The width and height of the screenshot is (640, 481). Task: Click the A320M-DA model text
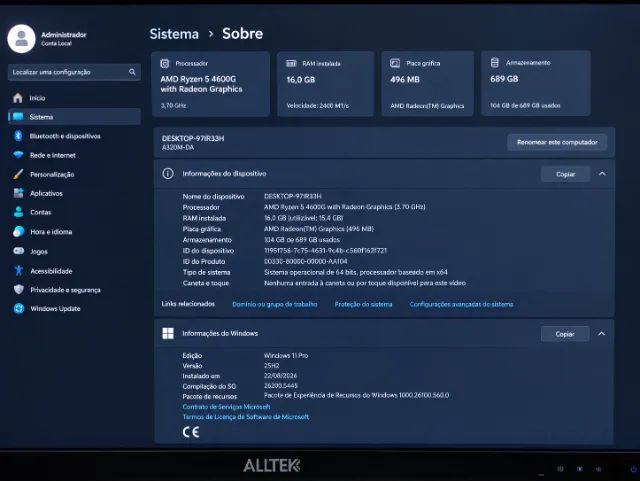pos(178,147)
